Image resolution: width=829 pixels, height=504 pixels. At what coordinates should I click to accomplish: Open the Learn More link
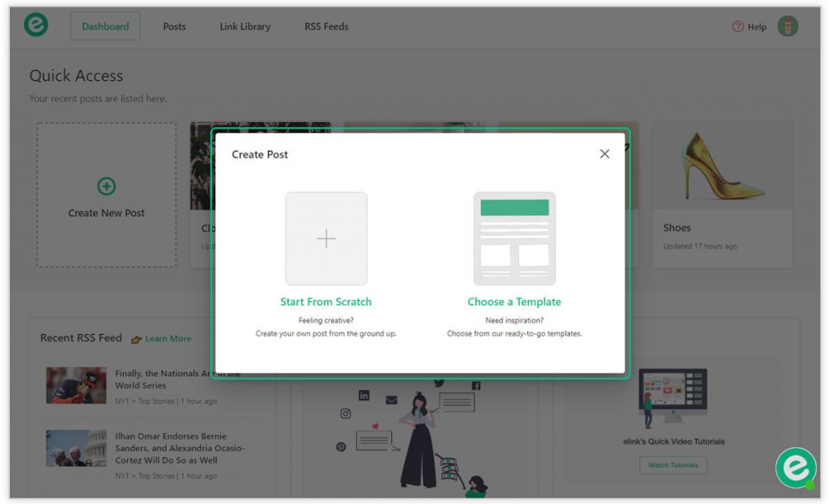[168, 337]
